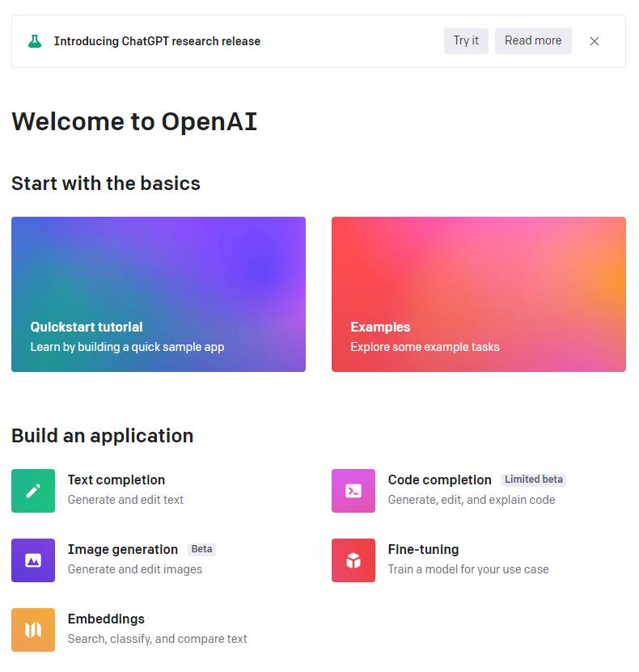This screenshot has width=639, height=672.
Task: Click 'Explore some example tasks' text
Action: tap(425, 347)
